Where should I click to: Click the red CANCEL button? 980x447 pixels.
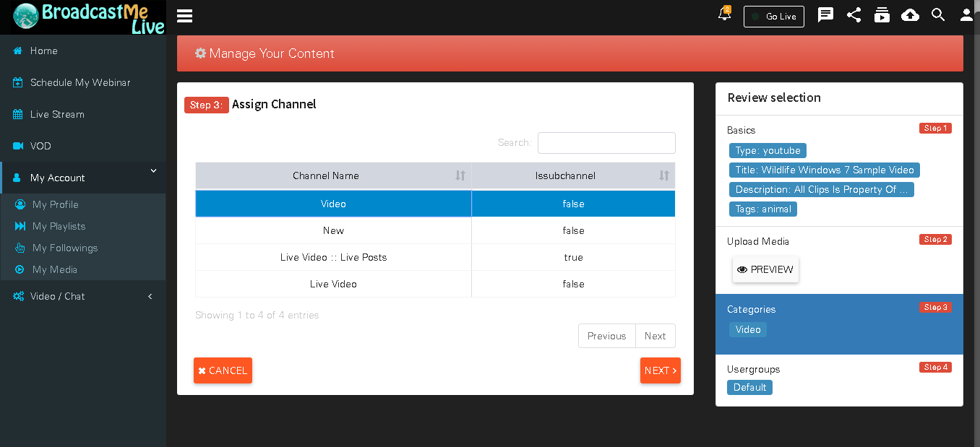coord(223,370)
